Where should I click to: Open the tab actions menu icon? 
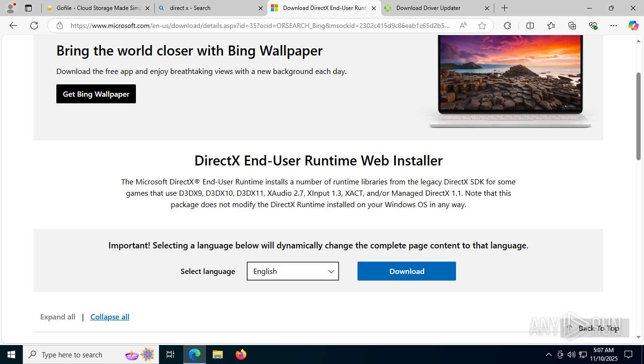coord(28,8)
